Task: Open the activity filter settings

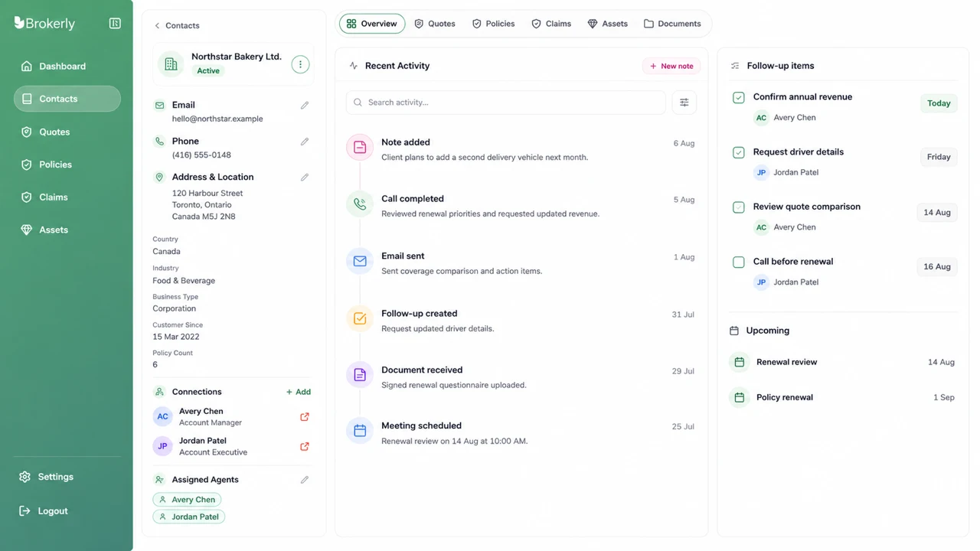Action: tap(684, 103)
